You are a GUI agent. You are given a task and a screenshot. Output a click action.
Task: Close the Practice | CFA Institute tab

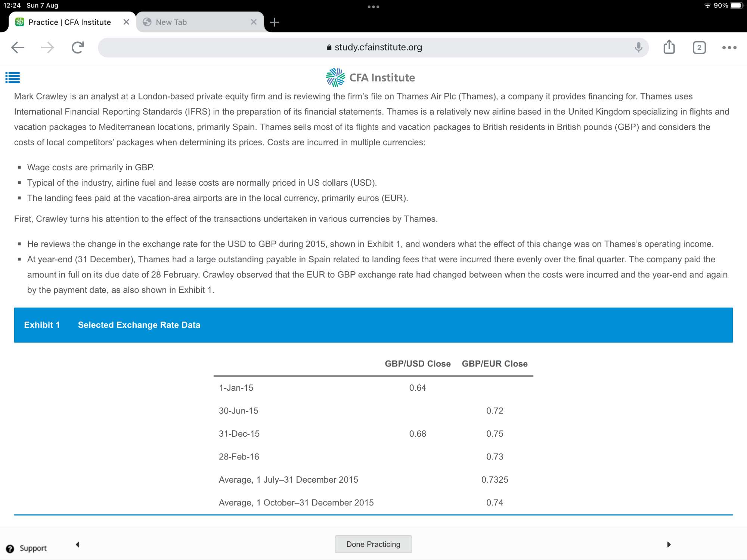tap(126, 22)
